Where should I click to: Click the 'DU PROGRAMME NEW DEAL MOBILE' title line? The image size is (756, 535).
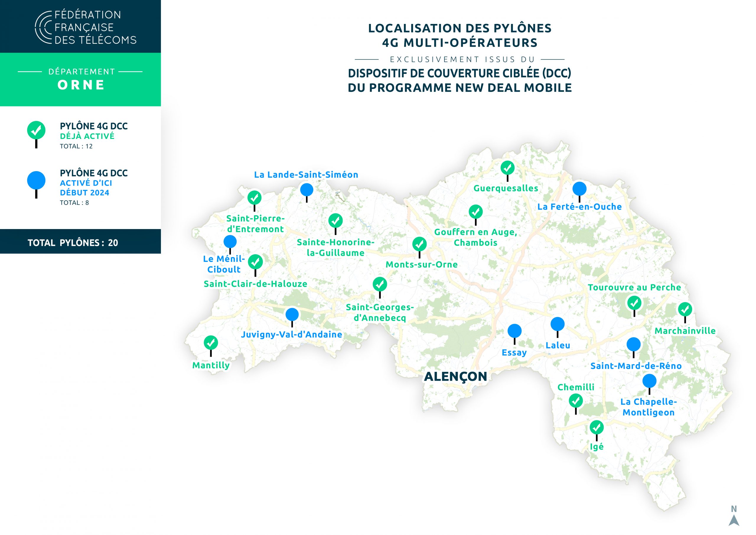[x=460, y=88]
